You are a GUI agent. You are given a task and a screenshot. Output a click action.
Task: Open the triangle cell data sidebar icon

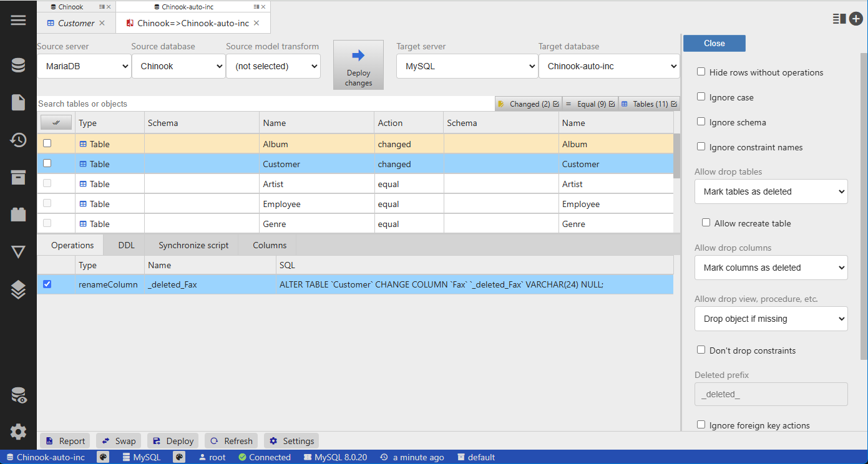18,252
